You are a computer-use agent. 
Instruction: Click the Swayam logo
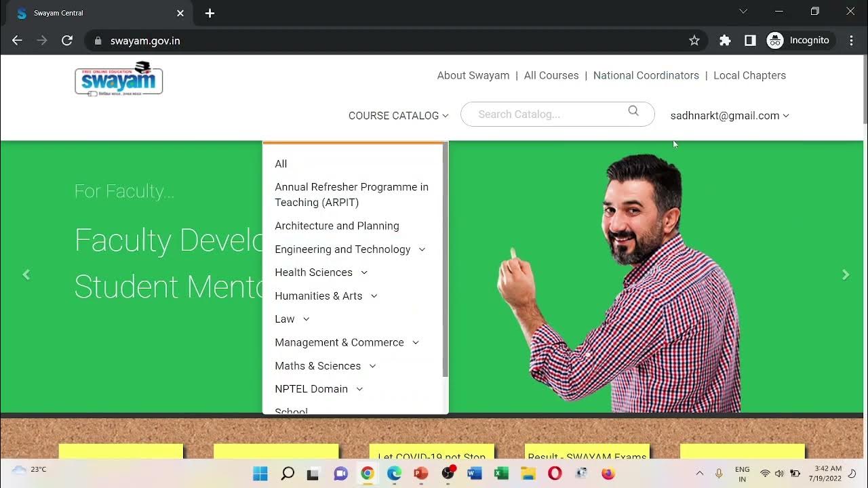click(x=119, y=79)
